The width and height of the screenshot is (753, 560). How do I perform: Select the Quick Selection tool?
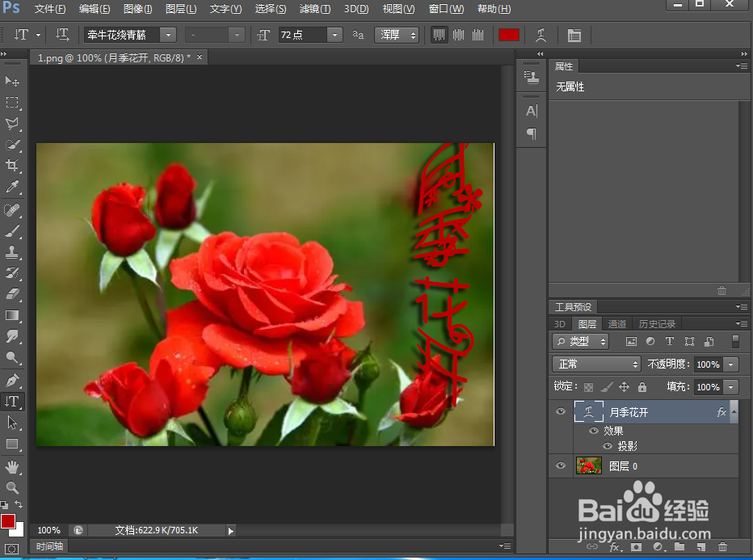(x=12, y=144)
